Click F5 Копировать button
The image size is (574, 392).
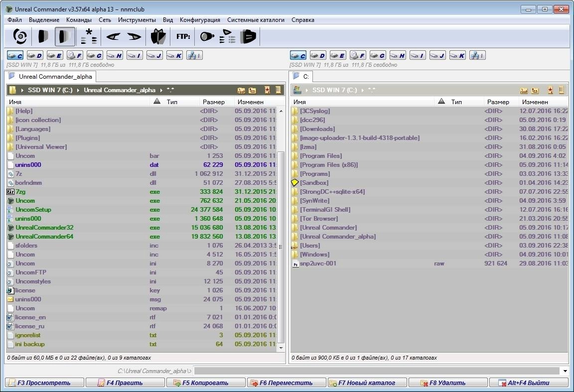click(x=206, y=383)
